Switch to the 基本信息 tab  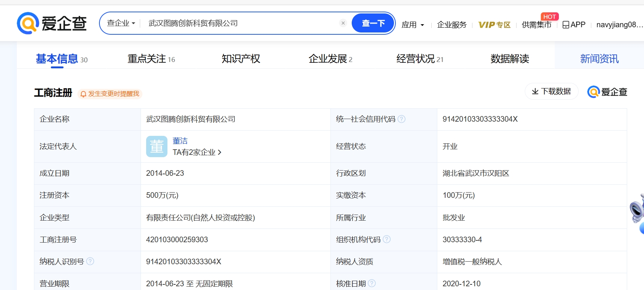62,59
